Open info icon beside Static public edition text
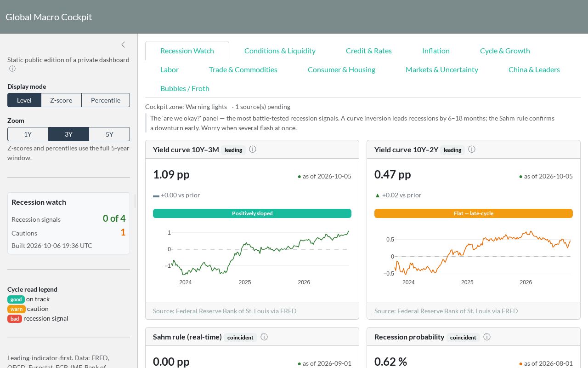This screenshot has width=588, height=368. pos(12,69)
